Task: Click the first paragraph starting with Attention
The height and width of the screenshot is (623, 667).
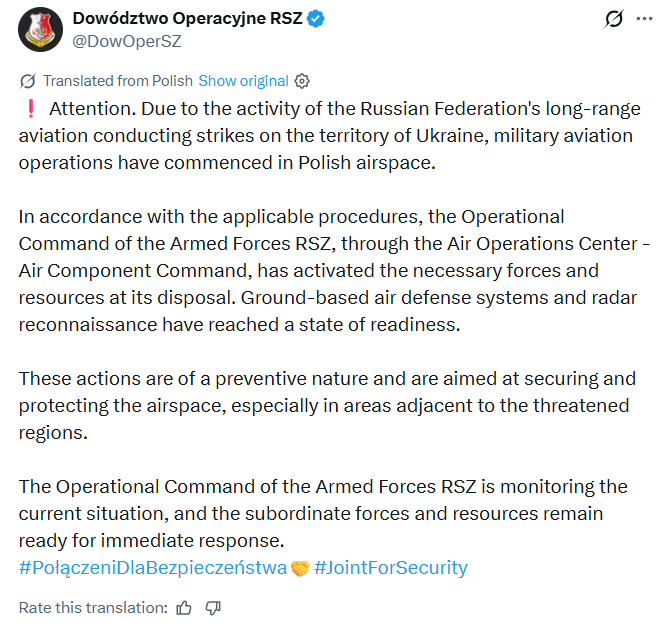Action: pos(330,136)
